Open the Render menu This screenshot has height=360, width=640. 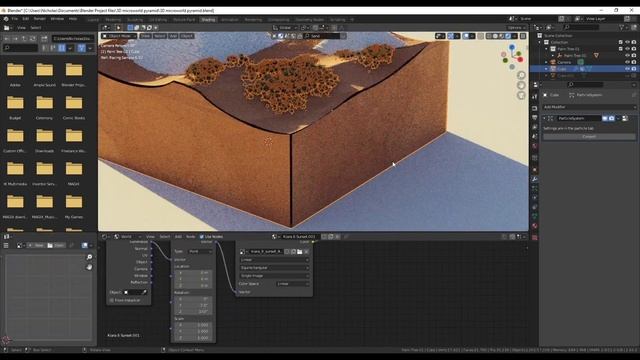(40, 19)
